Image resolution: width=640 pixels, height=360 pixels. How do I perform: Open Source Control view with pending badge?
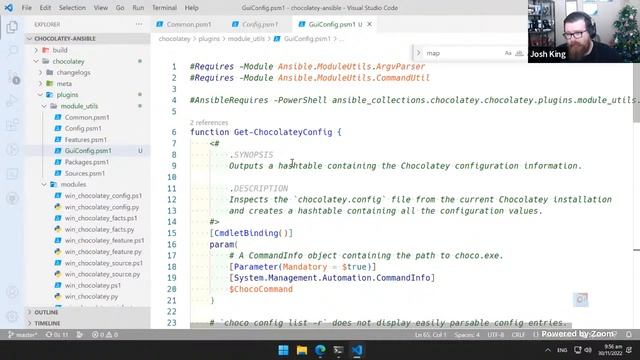click(12, 76)
